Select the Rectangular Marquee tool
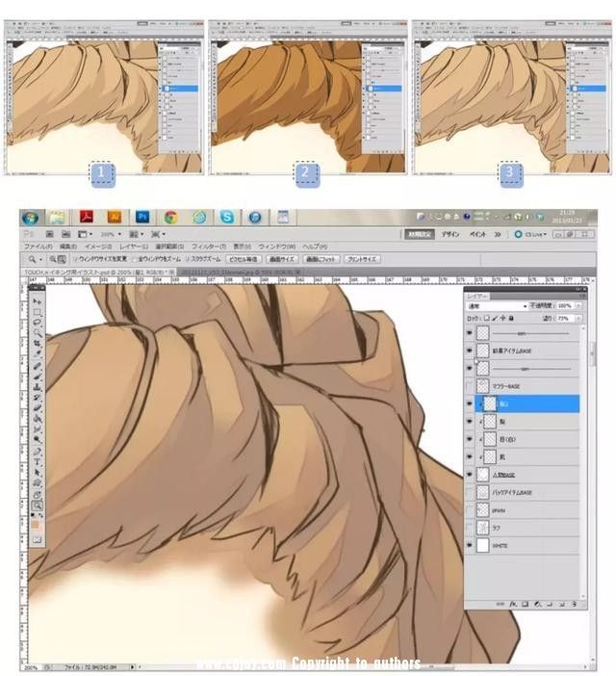The height and width of the screenshot is (676, 616). 38,312
